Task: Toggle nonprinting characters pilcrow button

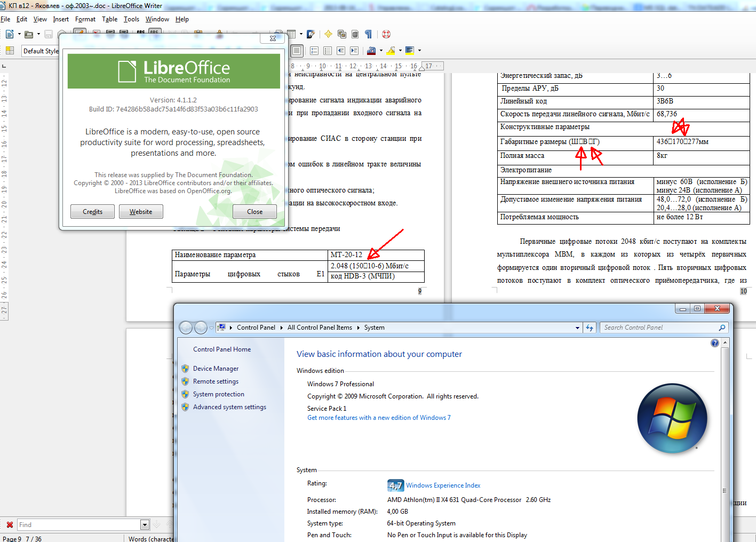Action: pos(368,34)
